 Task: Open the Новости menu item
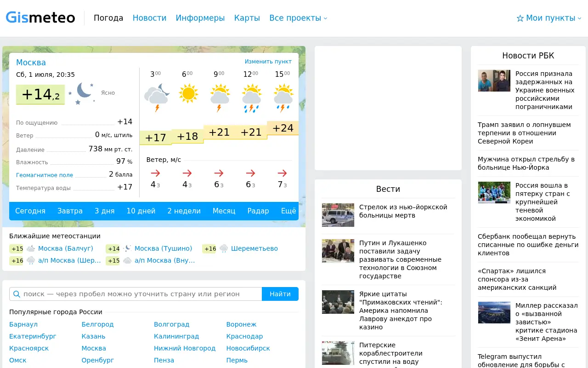(x=149, y=18)
